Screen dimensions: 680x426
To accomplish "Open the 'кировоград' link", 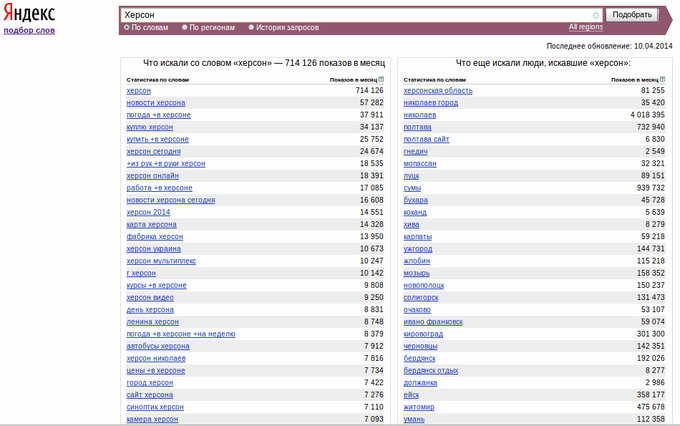I will click(x=423, y=334).
